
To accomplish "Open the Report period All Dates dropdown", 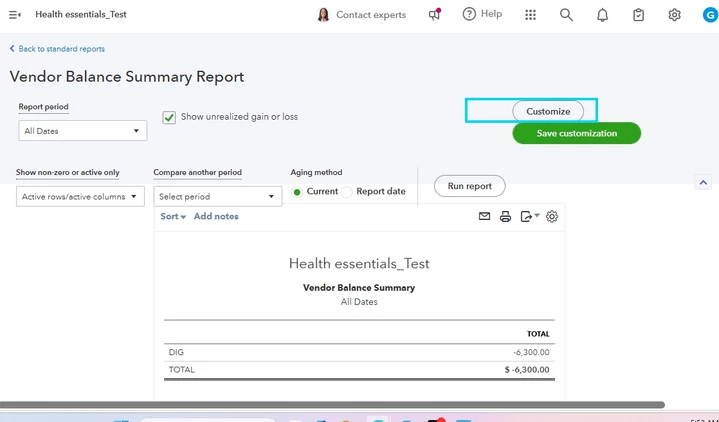I will [83, 131].
